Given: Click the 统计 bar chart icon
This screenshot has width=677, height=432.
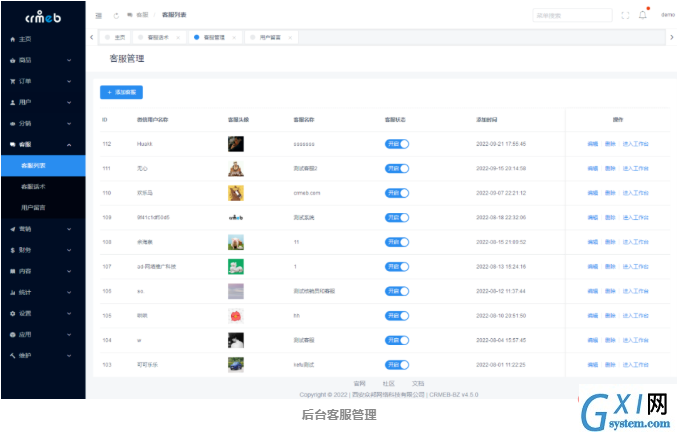Looking at the screenshot, I should point(13,293).
